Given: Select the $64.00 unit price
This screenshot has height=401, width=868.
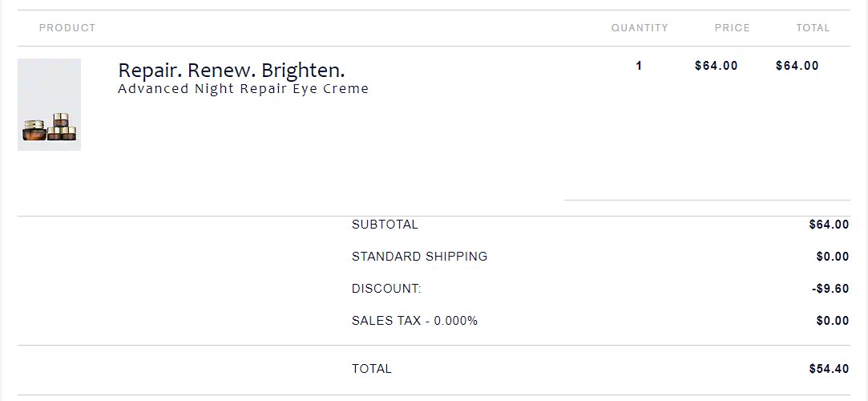Looking at the screenshot, I should point(717,66).
